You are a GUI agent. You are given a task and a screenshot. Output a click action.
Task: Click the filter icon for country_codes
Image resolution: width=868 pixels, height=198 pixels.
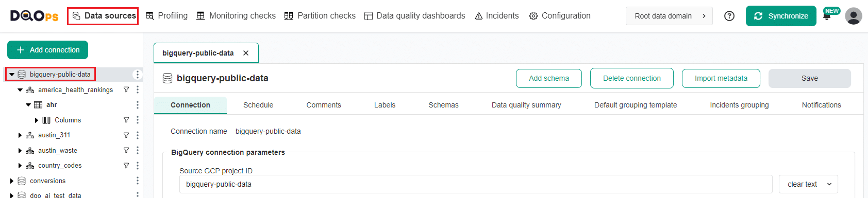coord(126,166)
